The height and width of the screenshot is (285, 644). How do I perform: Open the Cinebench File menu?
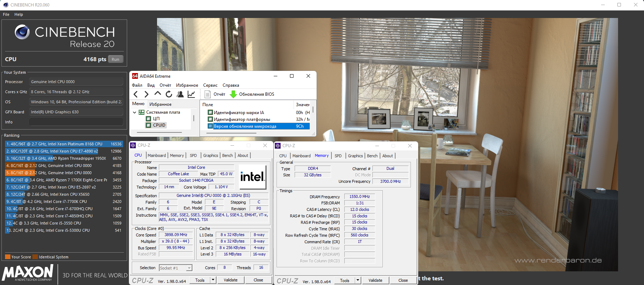pos(6,14)
